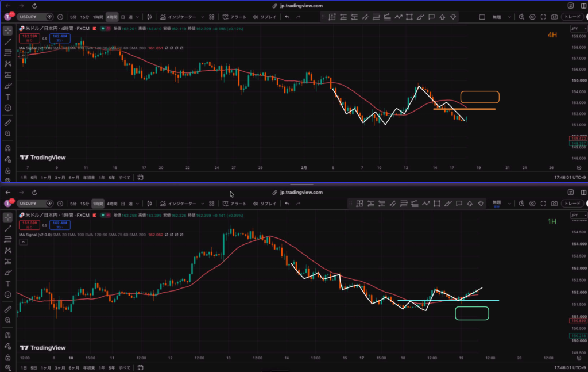The height and width of the screenshot is (372, 588).
Task: Start リプレイ mode in the bottom window
Action: pyautogui.click(x=264, y=204)
